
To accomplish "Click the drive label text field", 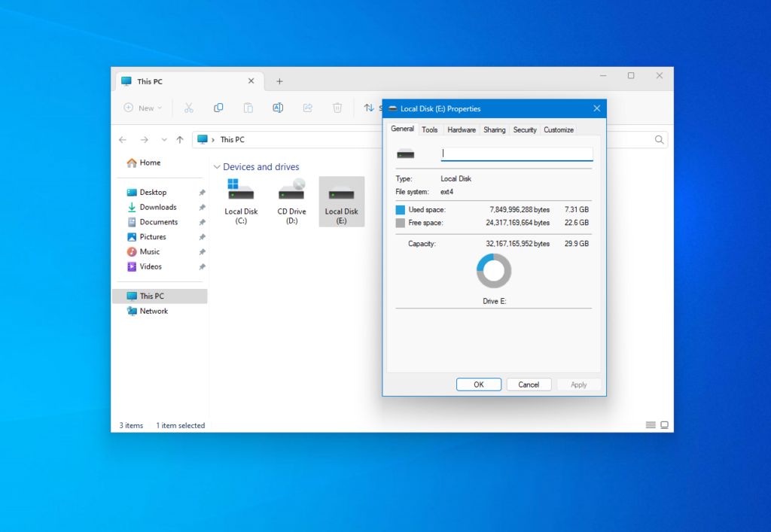I will [x=517, y=154].
